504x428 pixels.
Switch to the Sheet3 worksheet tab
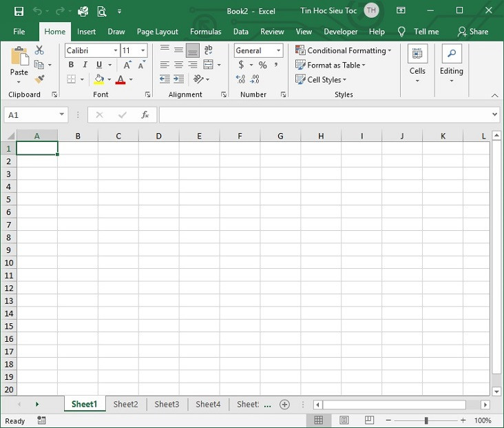pos(167,405)
